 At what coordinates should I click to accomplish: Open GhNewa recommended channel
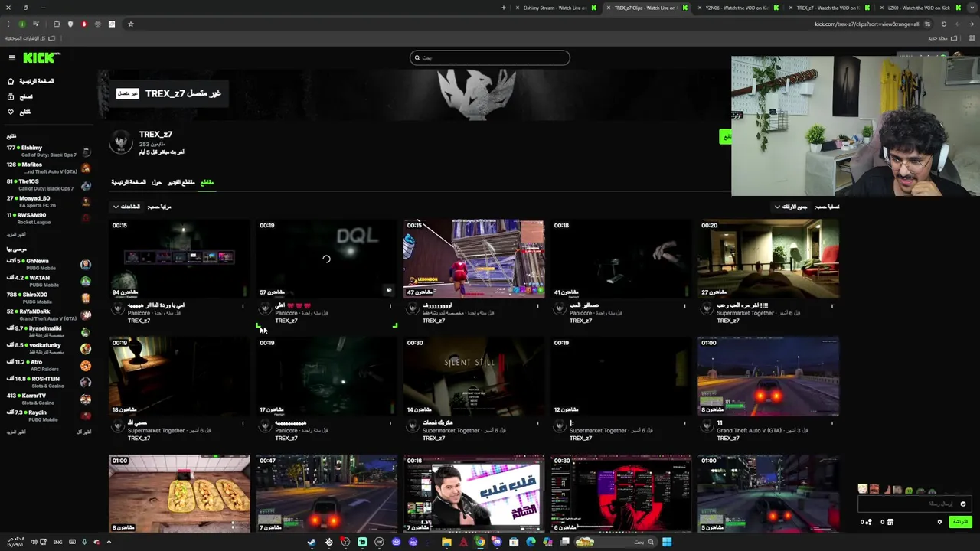[x=48, y=264]
